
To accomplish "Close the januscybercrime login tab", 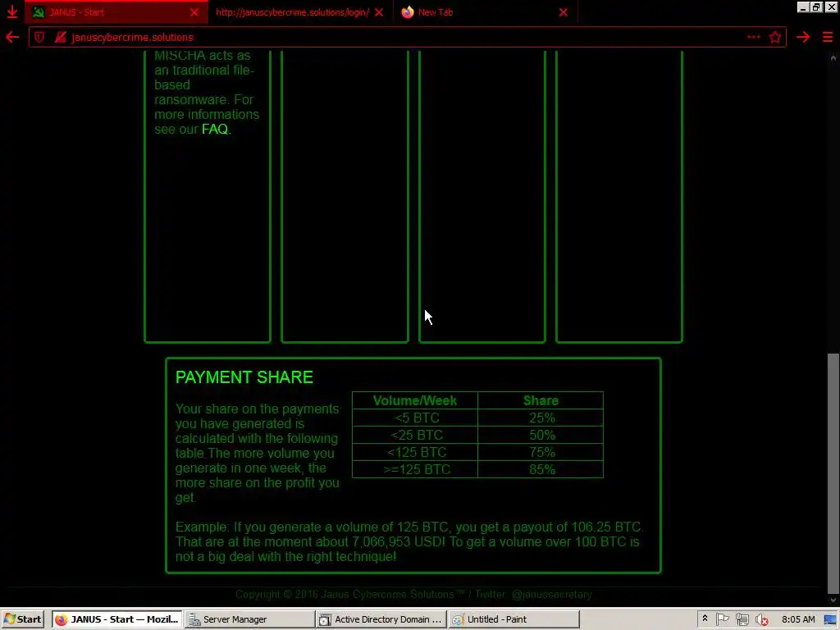I will (379, 11).
